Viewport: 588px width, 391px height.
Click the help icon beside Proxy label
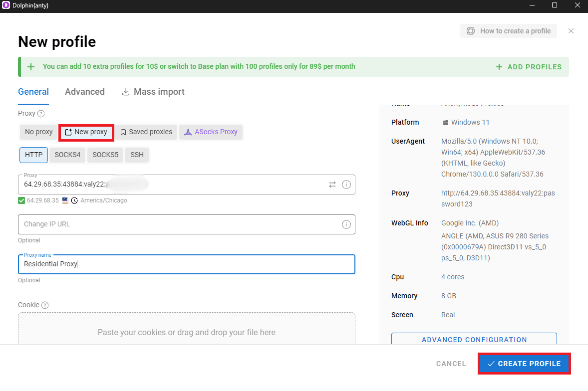[x=41, y=114]
